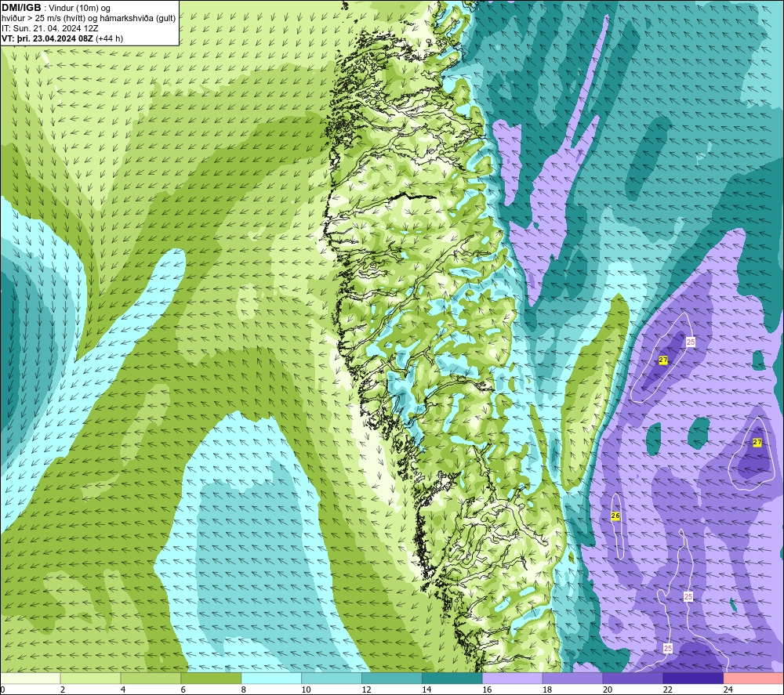
Task: Click the teal 12–14 m/s legend swatch
Action: [392, 679]
